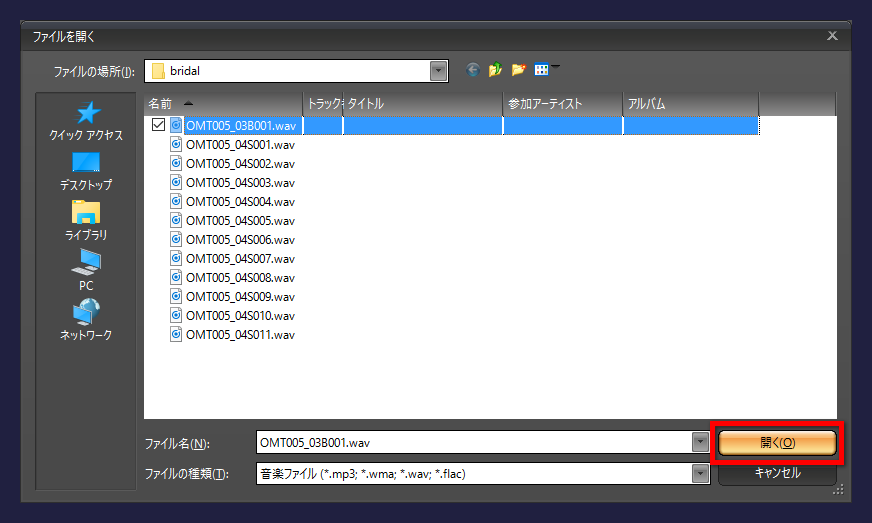Click the audio icon of OMT005_04S001.wav
872x523 pixels.
[176, 145]
